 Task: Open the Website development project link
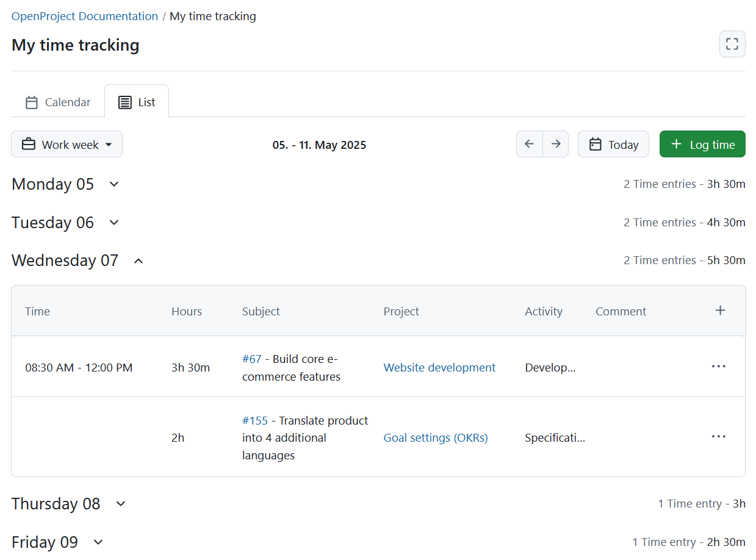pos(439,367)
